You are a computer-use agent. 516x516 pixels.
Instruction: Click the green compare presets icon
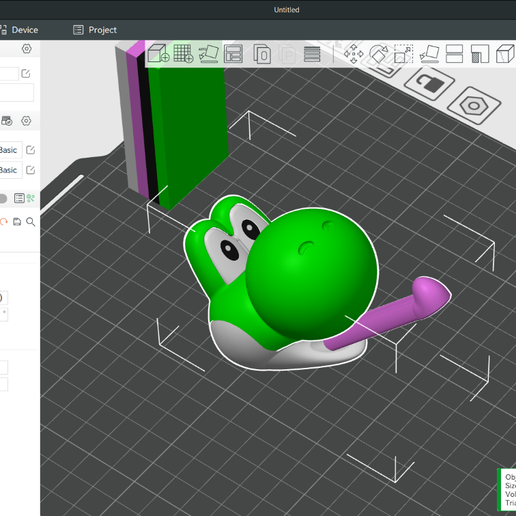pos(31,198)
